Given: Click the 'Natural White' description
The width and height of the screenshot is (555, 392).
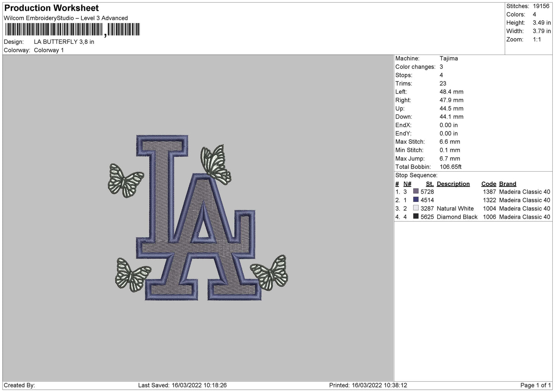Looking at the screenshot, I should click(455, 209).
